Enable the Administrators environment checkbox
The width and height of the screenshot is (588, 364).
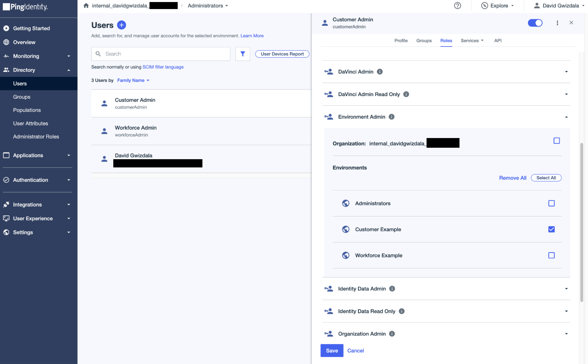552,203
